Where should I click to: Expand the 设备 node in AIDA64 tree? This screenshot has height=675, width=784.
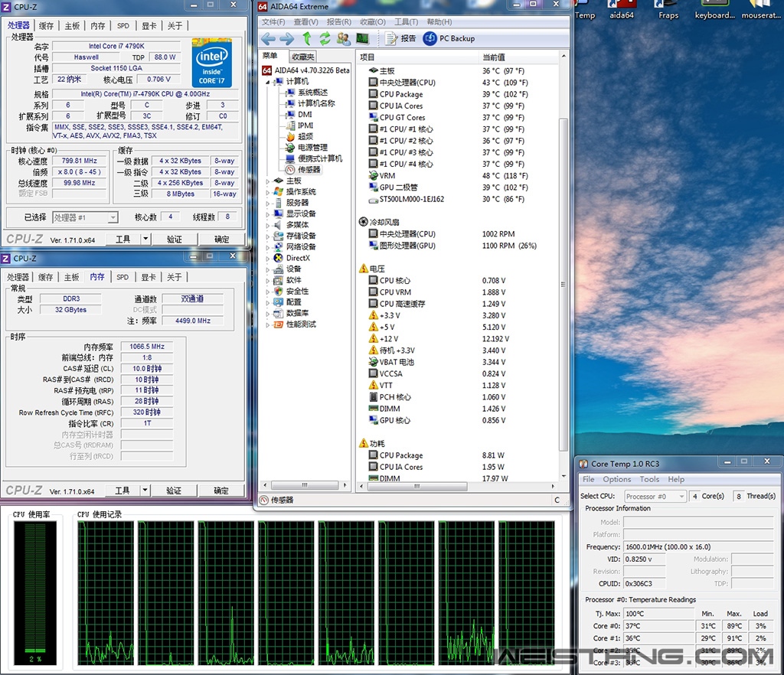click(x=267, y=269)
